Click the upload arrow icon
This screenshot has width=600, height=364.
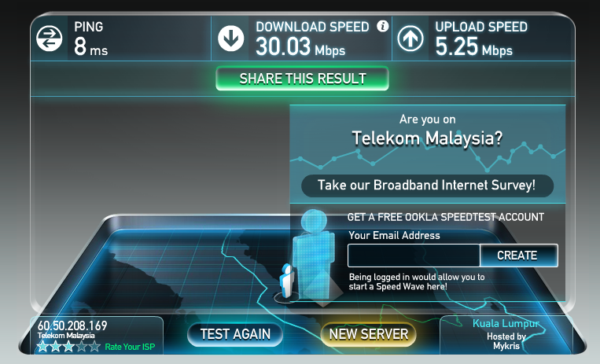click(x=410, y=39)
